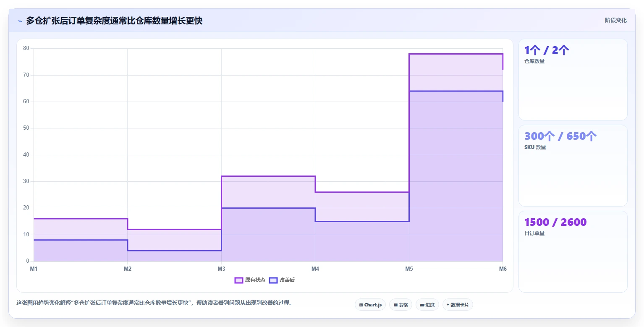Click the 40 y-axis tick label
Viewport: 644px width, 327px height.
(26, 155)
